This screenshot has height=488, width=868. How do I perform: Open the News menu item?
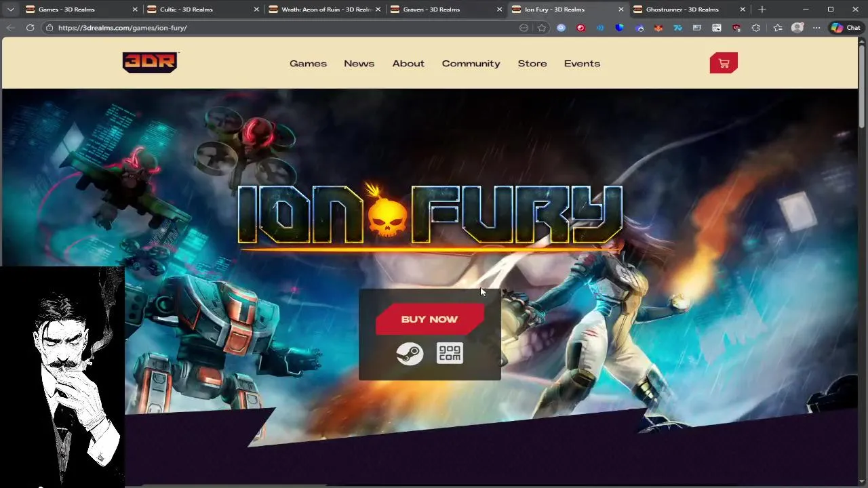[359, 64]
